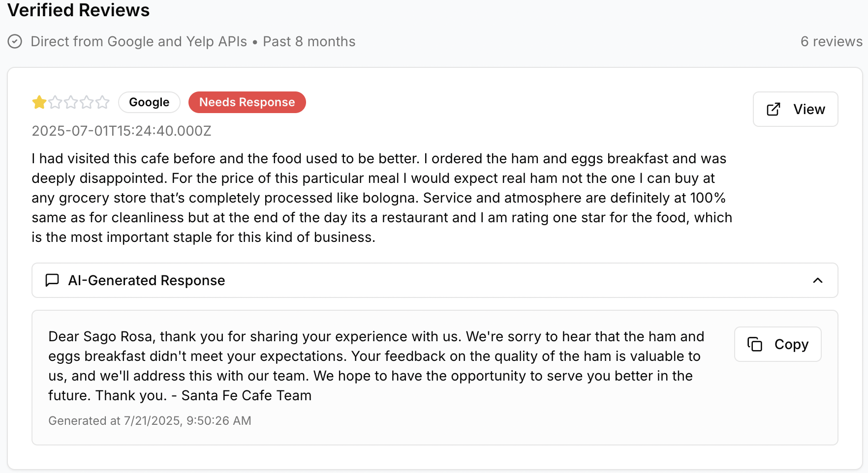Click the 6 reviews count label
The height and width of the screenshot is (473, 868).
click(831, 41)
